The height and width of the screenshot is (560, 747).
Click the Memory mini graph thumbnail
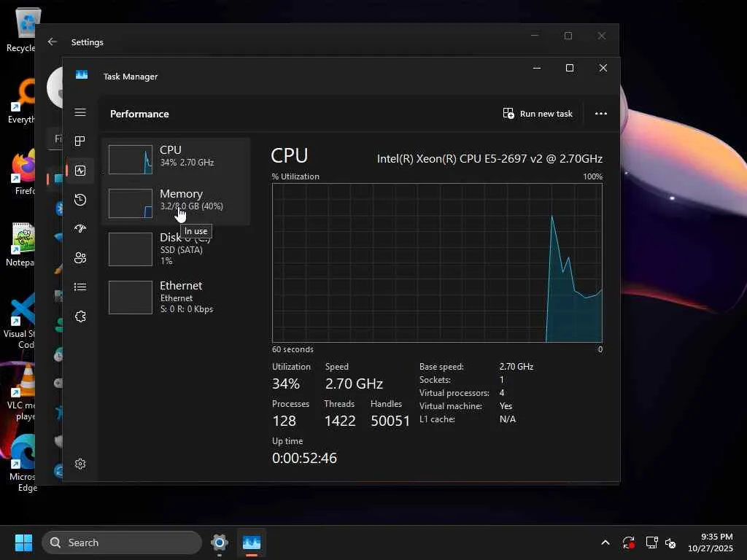pos(131,204)
